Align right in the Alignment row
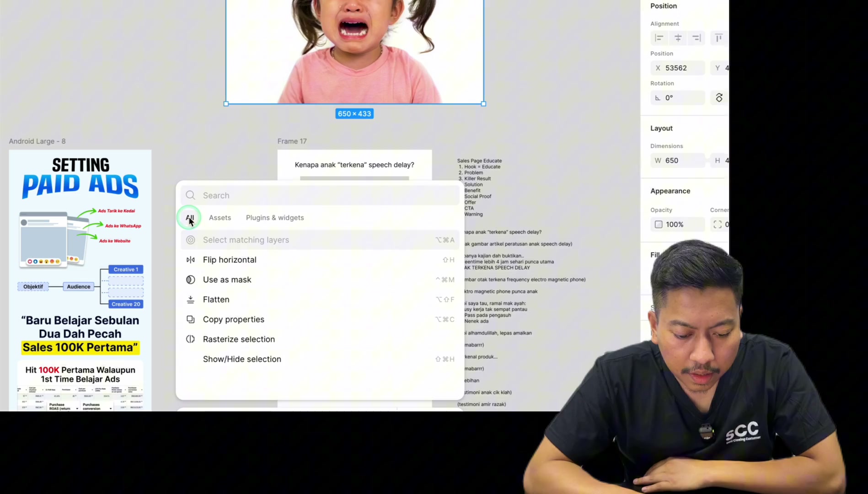The height and width of the screenshot is (494, 868). (697, 38)
